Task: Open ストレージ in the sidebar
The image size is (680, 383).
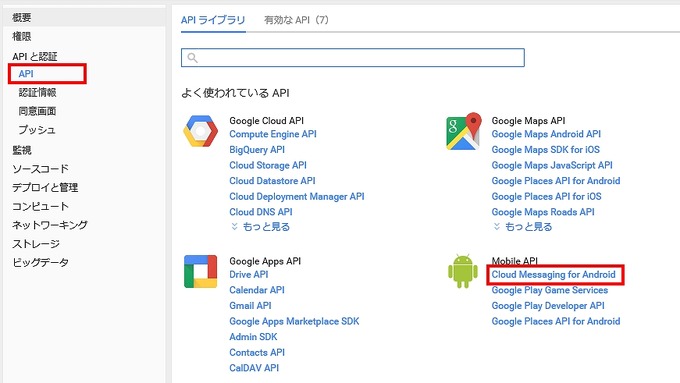Action: [x=36, y=244]
